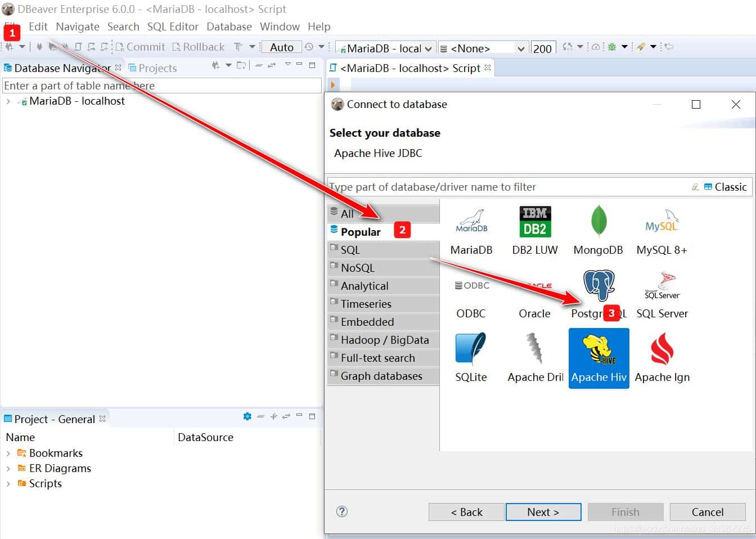Select the SQLite feather icon

471,349
